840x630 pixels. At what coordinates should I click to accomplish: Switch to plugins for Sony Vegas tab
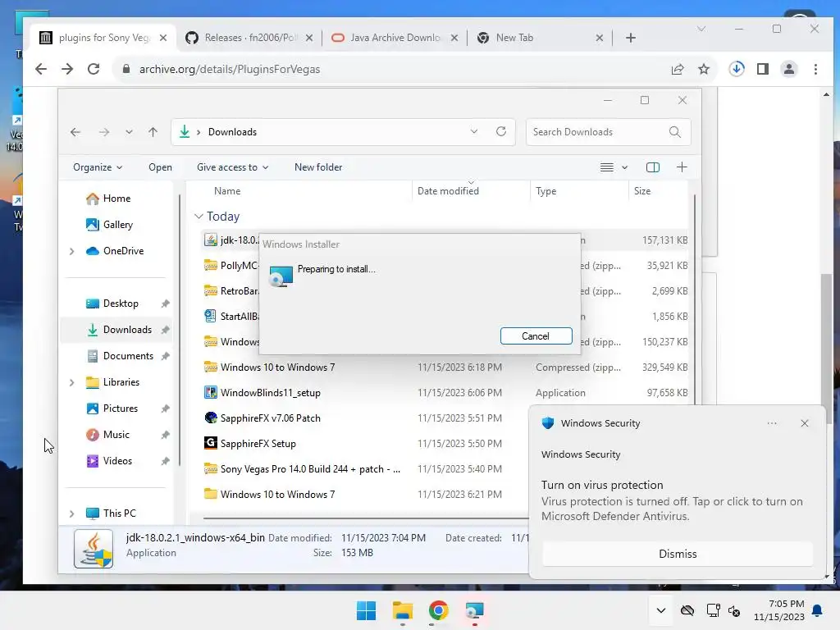[x=103, y=38]
